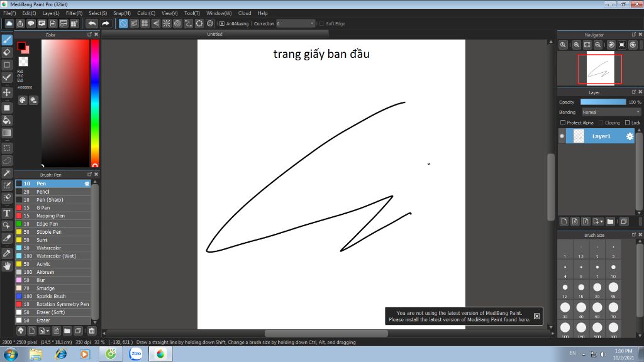644x362 pixels.
Task: Duplicate layer using Layer panel icon
Action: [x=624, y=222]
